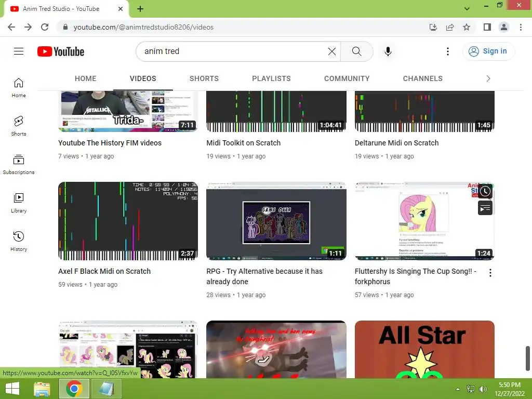The image size is (532, 399).
Task: Reload the page with refresh icon
Action: 45,27
